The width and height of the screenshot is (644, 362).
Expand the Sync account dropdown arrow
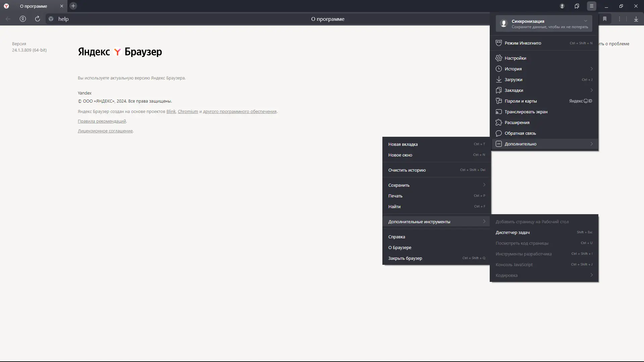(x=586, y=21)
